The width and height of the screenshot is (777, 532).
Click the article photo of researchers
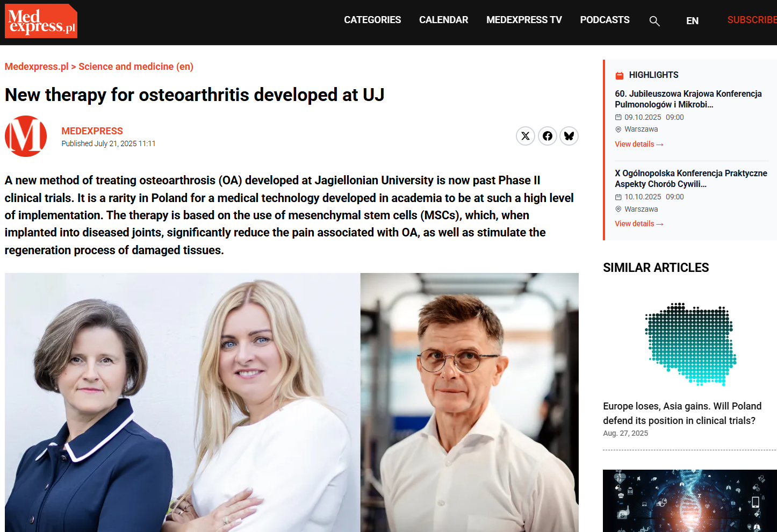[x=292, y=402]
